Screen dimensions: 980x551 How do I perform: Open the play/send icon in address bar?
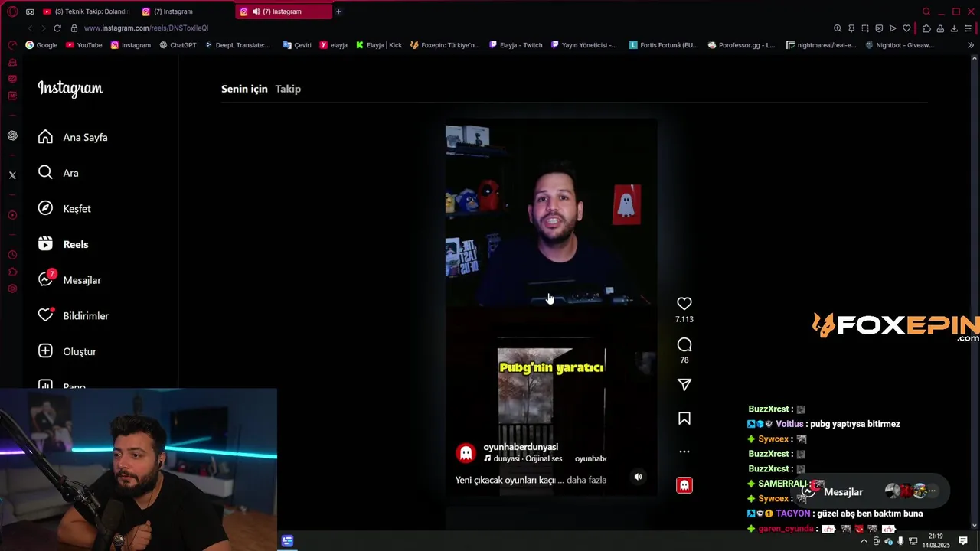893,28
